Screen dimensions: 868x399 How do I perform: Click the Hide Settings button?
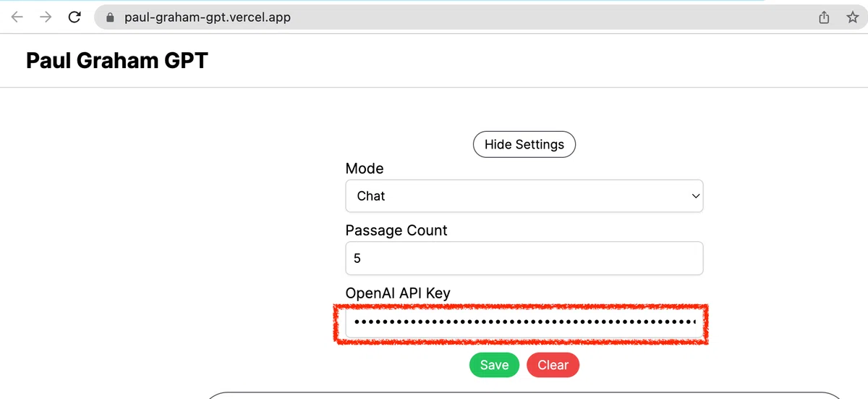524,144
